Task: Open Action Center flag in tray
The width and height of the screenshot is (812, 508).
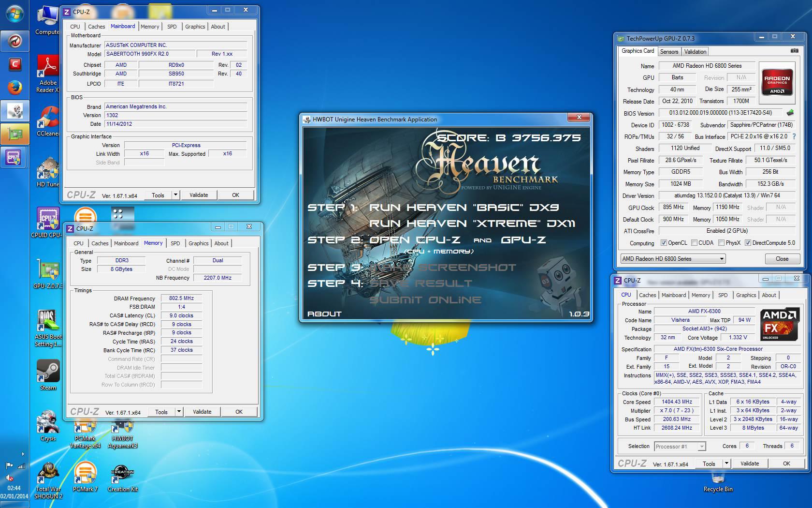Action: tap(9, 465)
